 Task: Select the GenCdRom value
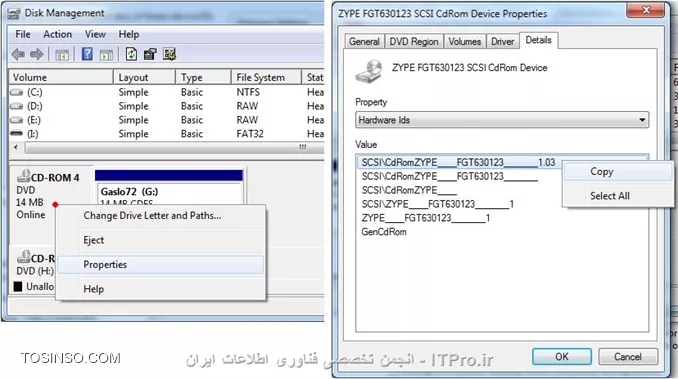384,232
